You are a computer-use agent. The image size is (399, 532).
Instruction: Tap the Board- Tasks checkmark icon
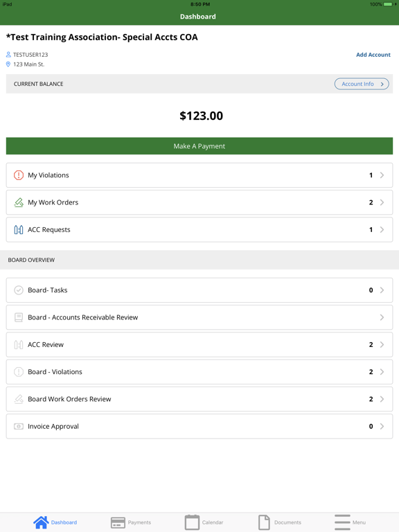click(19, 290)
